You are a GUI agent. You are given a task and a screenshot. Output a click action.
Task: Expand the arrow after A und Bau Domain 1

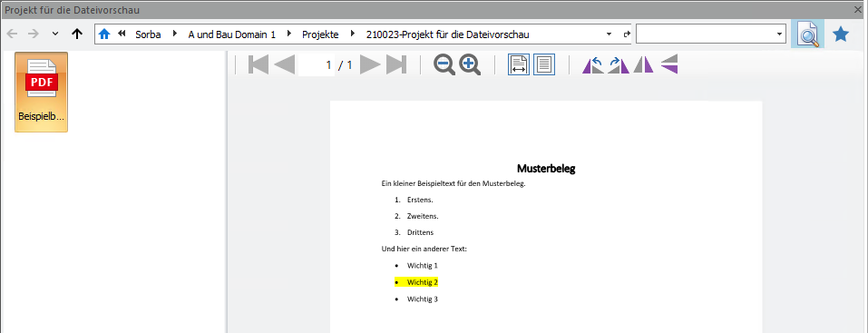tap(289, 34)
